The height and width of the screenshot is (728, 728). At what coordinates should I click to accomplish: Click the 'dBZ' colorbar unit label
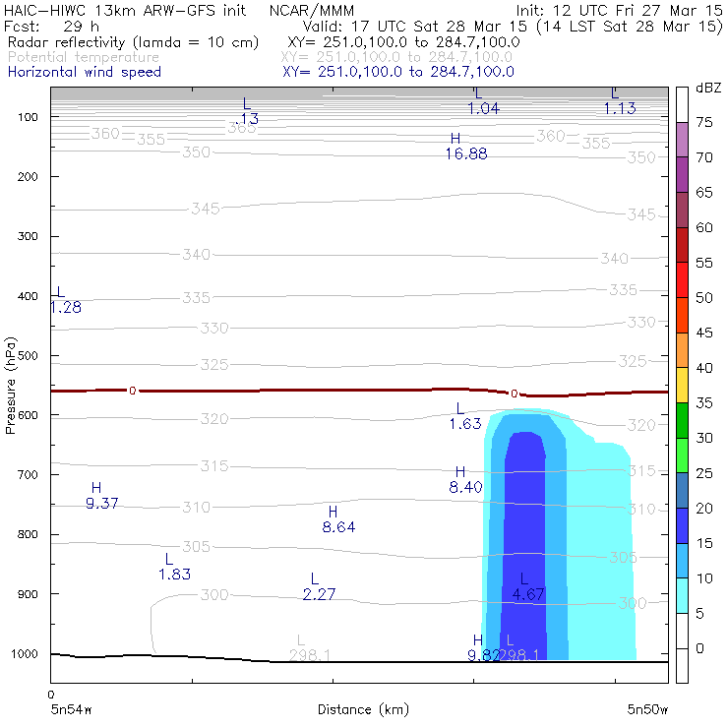click(x=708, y=88)
